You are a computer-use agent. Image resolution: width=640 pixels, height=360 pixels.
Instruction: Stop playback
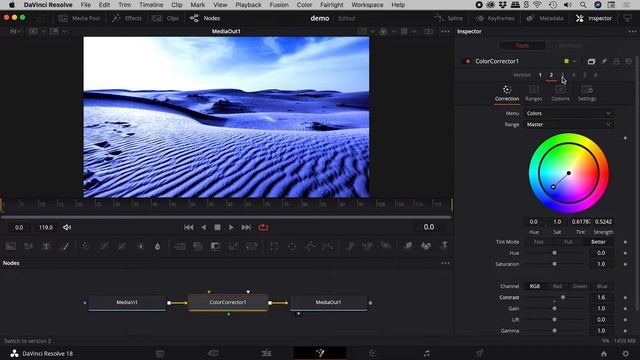(x=217, y=227)
